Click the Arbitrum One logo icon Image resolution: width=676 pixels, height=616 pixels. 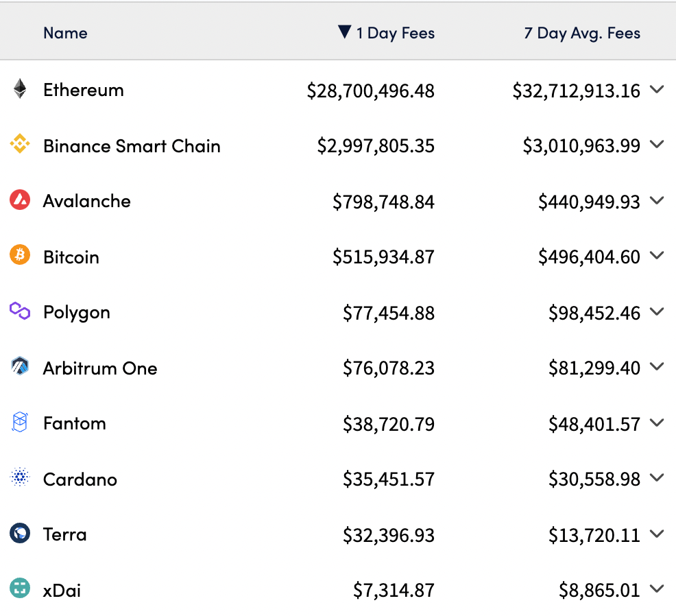pos(20,367)
